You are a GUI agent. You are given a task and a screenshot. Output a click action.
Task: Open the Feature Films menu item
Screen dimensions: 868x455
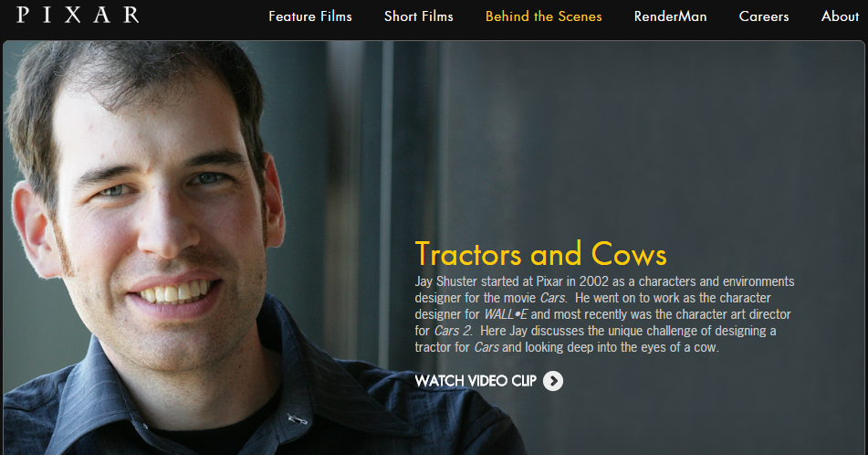[x=310, y=16]
